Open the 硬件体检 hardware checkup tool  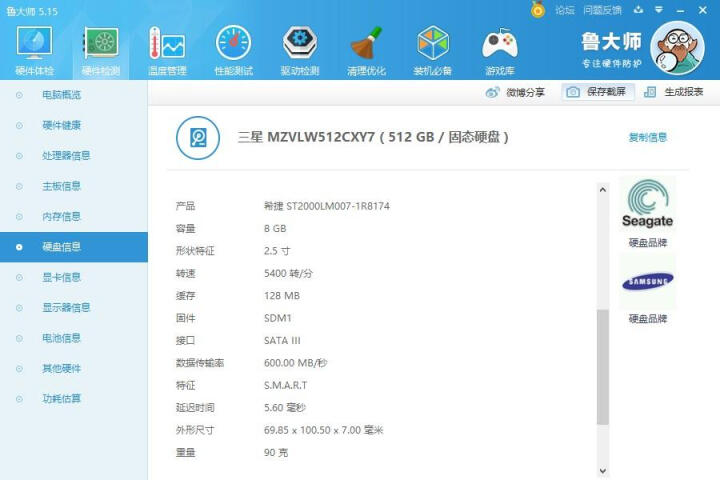click(x=34, y=51)
